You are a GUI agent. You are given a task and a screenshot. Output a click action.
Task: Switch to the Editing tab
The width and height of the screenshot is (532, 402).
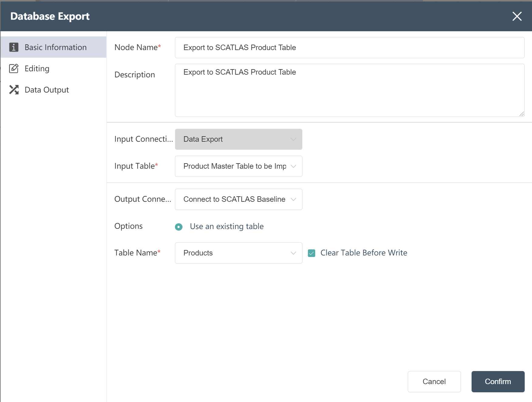(x=53, y=69)
